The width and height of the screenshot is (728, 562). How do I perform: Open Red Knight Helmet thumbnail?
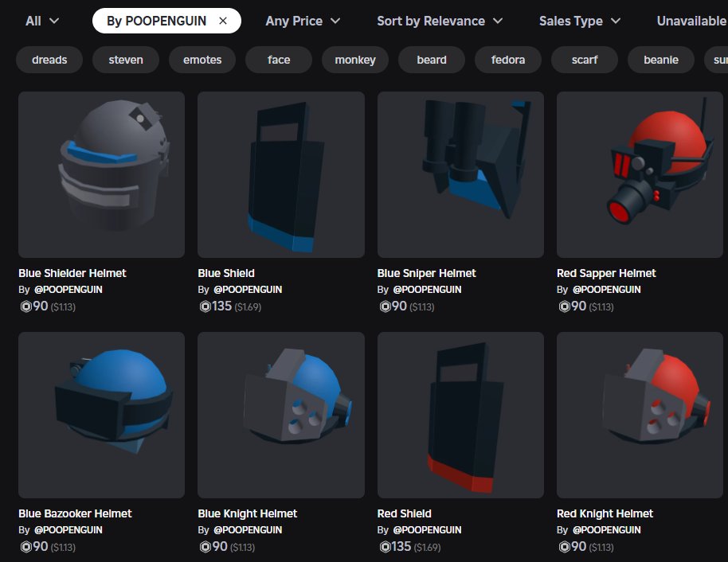tap(640, 415)
